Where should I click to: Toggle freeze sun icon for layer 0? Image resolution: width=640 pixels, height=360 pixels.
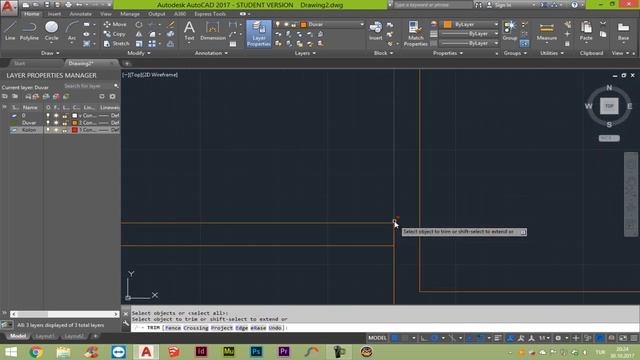pyautogui.click(x=56, y=116)
